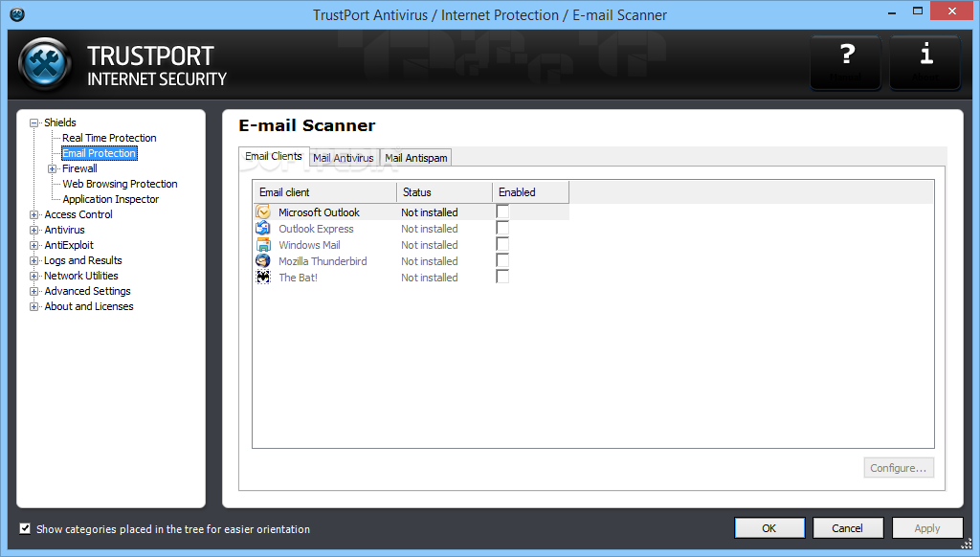Minimize the TrustPort window
This screenshot has width=980, height=557.
pyautogui.click(x=893, y=11)
